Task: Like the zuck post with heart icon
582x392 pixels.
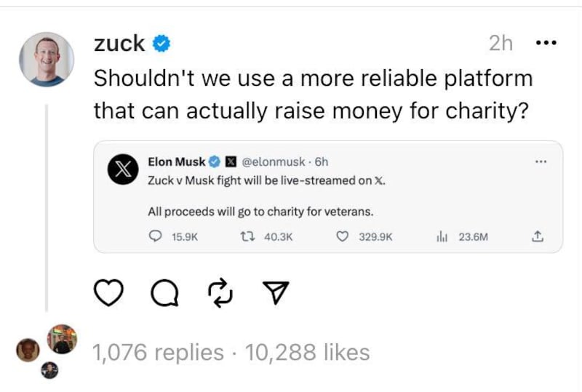Action: pyautogui.click(x=109, y=292)
